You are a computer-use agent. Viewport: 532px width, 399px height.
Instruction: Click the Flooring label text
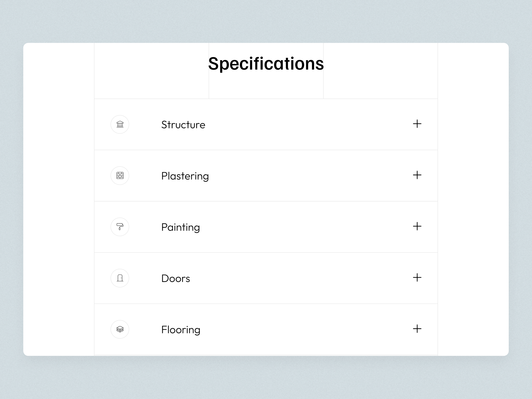pyautogui.click(x=181, y=330)
